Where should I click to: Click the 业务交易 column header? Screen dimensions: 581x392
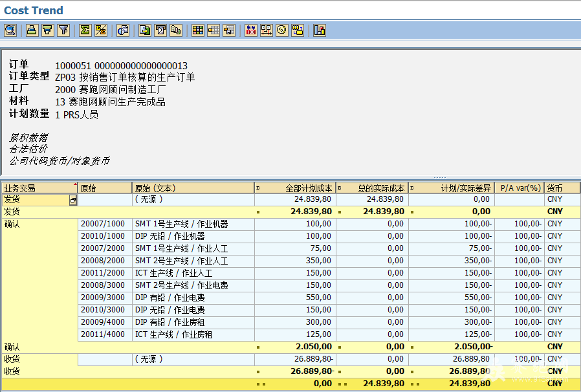[39, 188]
